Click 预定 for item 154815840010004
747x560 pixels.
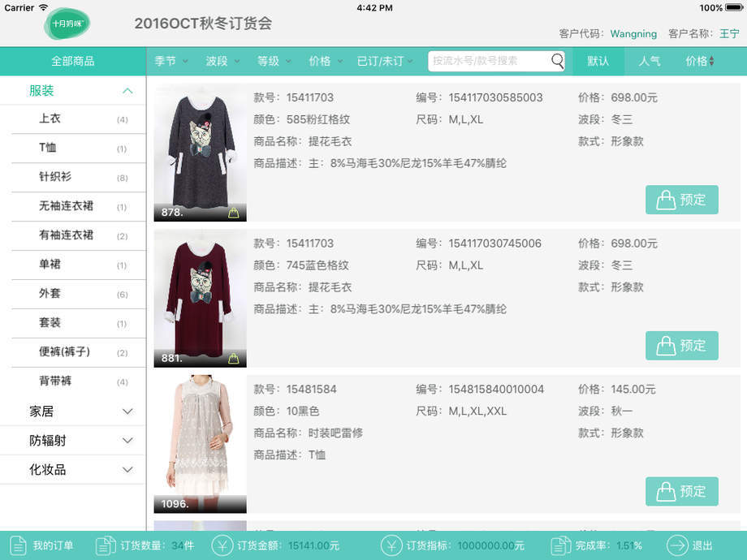click(x=682, y=491)
